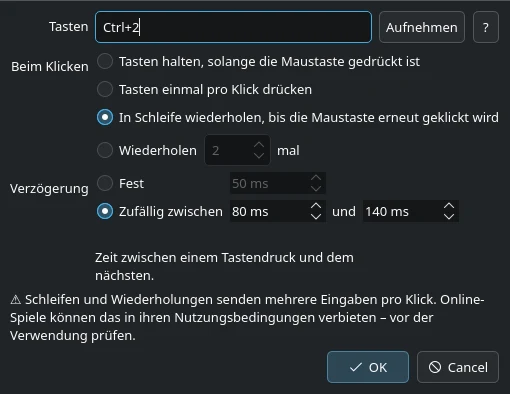Click the Cancel button
This screenshot has width=510, height=394.
tap(458, 367)
